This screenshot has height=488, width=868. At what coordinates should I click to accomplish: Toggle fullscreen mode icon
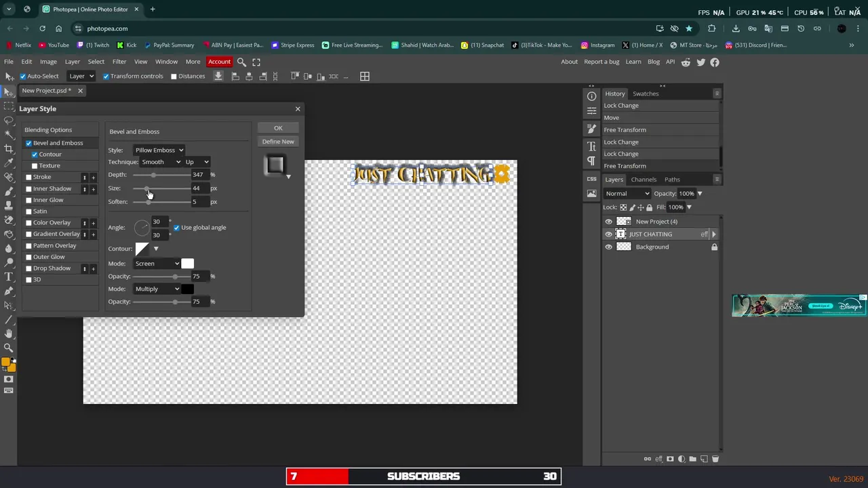coord(256,62)
